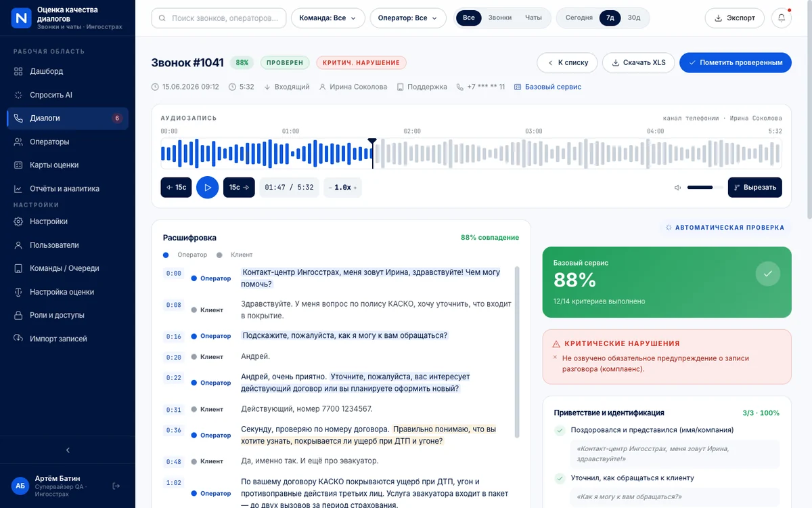Open the Оператор: Все dropdown
The height and width of the screenshot is (508, 812).
(x=408, y=18)
